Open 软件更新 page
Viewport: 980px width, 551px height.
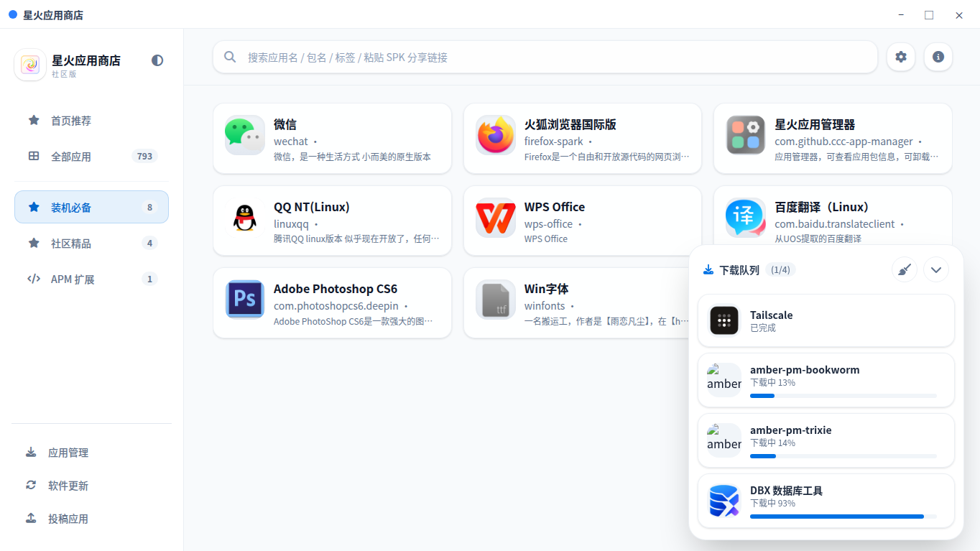(92, 486)
